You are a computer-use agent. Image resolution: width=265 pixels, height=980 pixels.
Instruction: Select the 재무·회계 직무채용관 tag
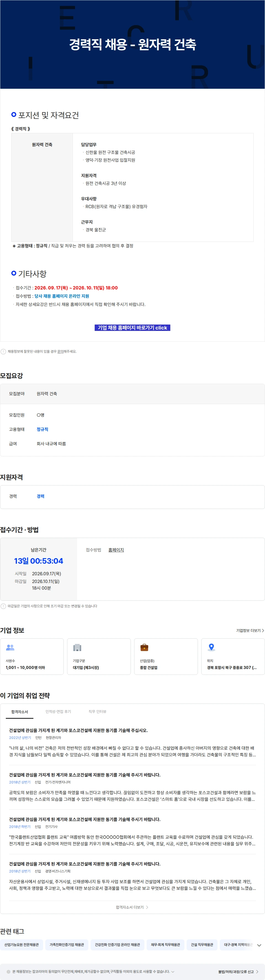tap(165, 945)
